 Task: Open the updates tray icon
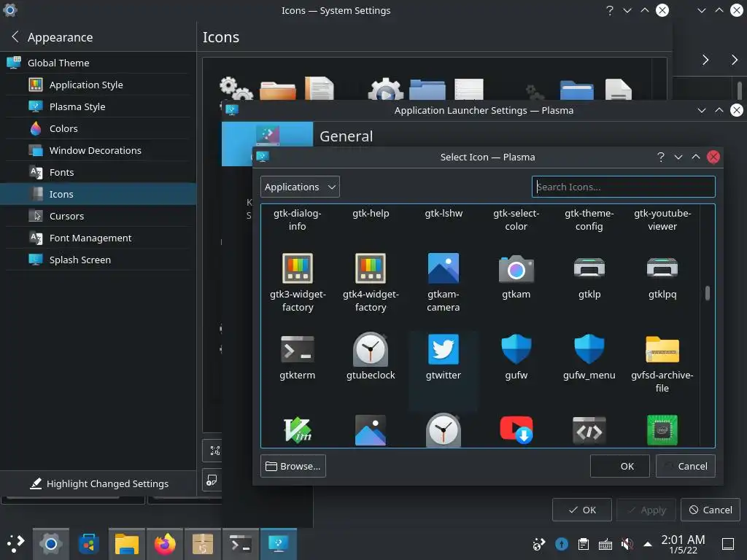[x=562, y=544]
